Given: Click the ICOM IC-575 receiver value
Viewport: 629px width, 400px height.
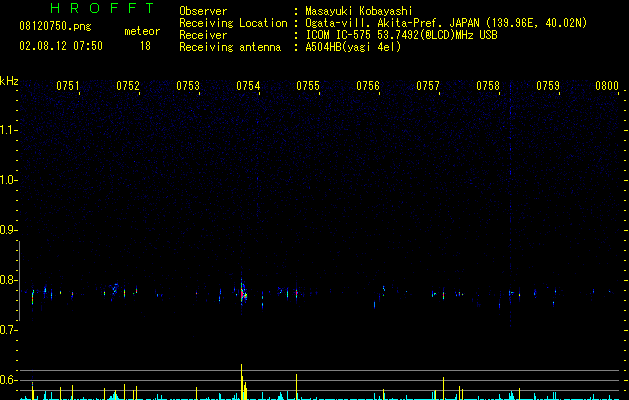Looking at the screenshot, I should coord(401,35).
